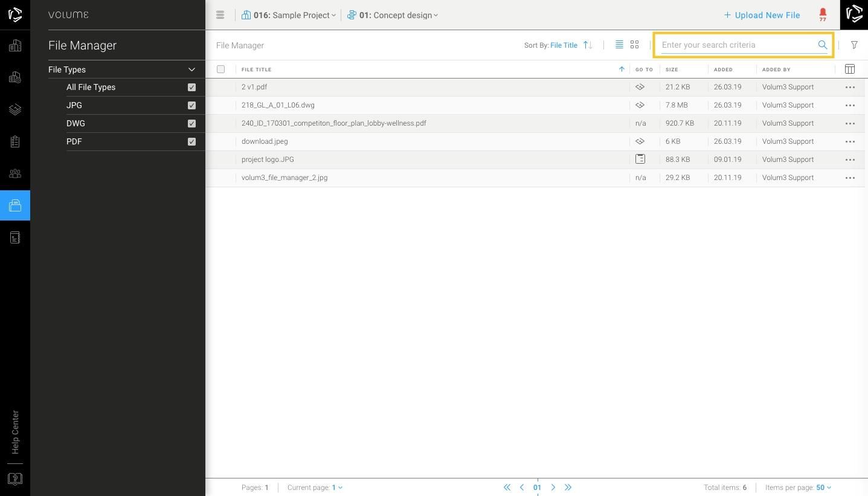This screenshot has width=868, height=496.
Task: Open the reports icon in the left sidebar
Action: 15,237
